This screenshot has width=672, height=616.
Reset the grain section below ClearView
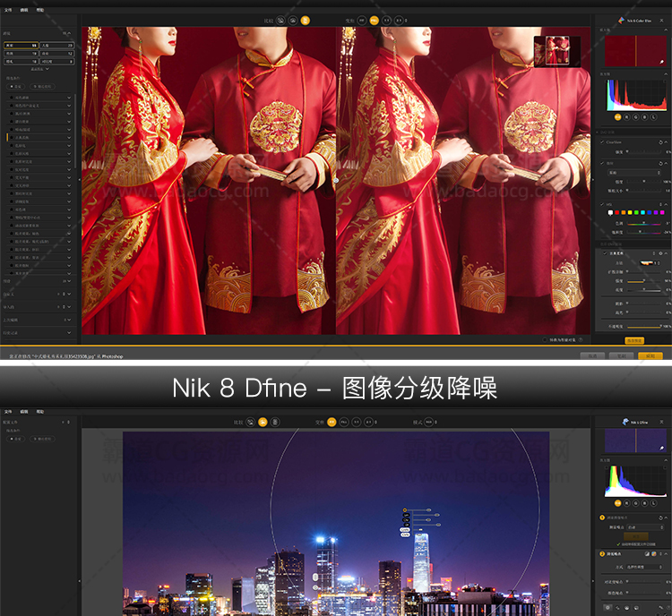(660, 163)
